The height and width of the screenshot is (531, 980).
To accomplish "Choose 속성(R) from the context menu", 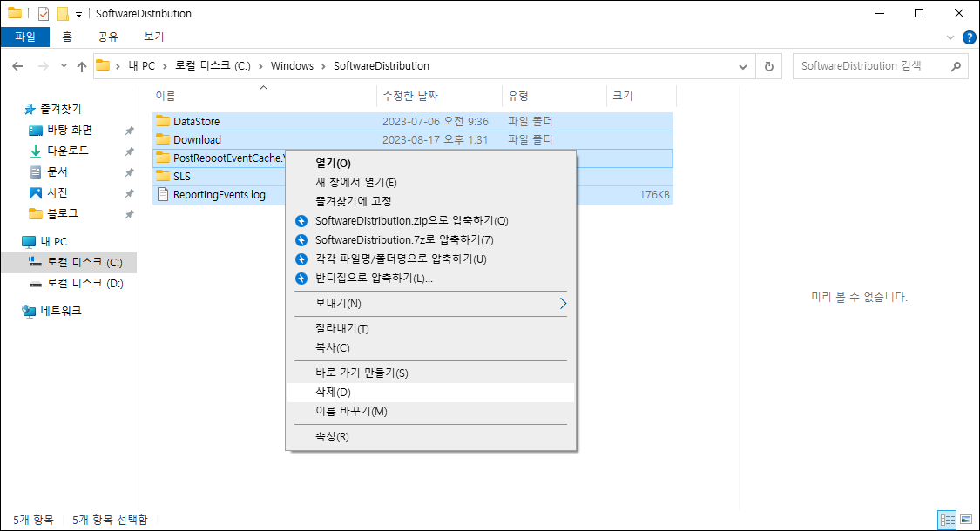I will coord(430,437).
